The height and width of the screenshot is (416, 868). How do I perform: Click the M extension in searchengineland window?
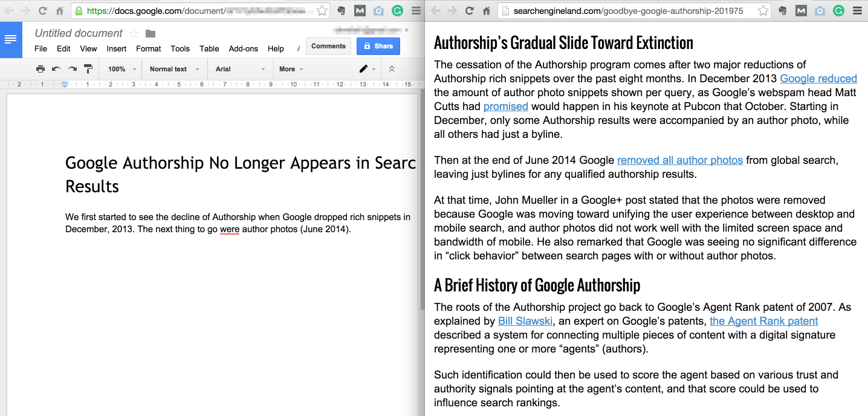coord(801,11)
